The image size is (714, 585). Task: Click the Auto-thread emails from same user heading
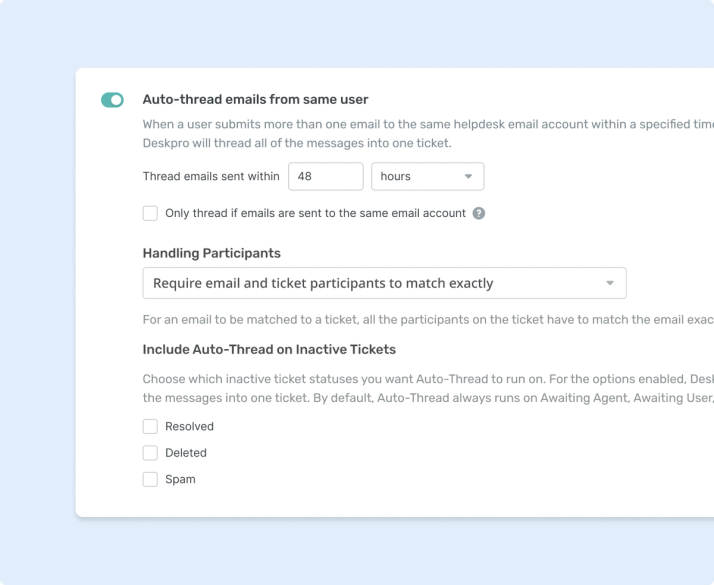click(255, 99)
